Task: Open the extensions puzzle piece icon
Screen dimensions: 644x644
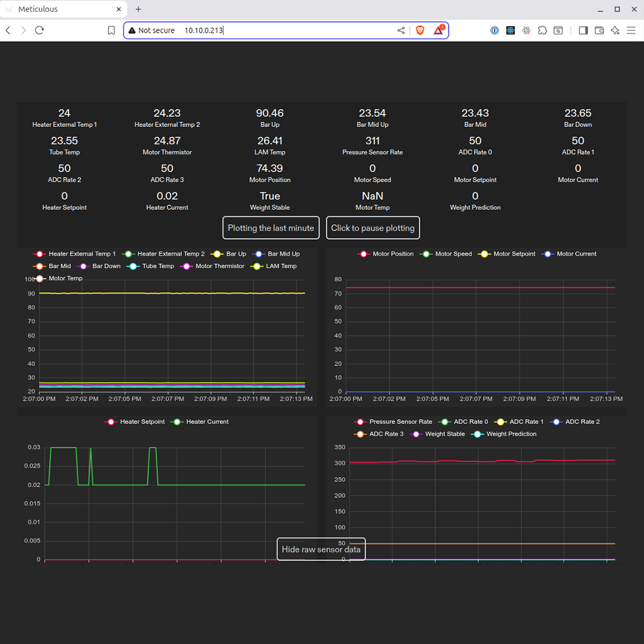Action: click(x=542, y=30)
